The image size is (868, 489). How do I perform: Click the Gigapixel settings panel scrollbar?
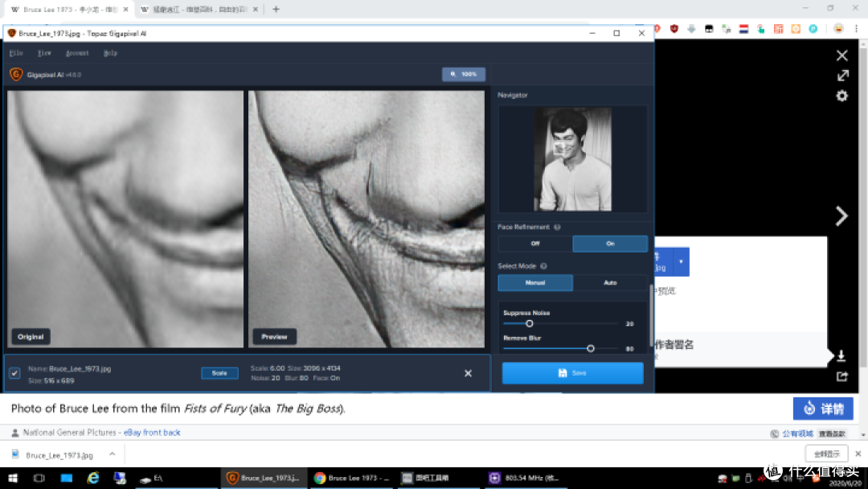pyautogui.click(x=651, y=315)
